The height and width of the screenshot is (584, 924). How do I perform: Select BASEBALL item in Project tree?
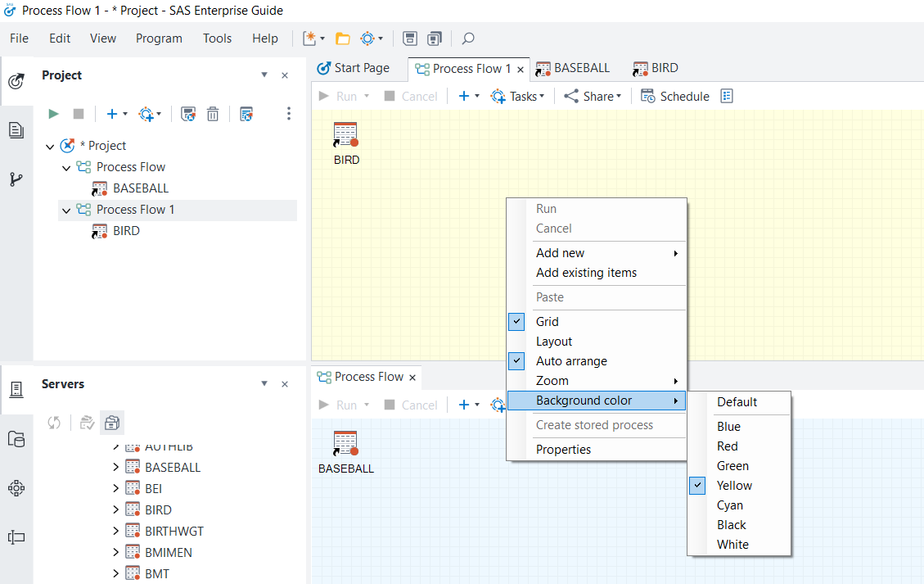click(x=140, y=188)
